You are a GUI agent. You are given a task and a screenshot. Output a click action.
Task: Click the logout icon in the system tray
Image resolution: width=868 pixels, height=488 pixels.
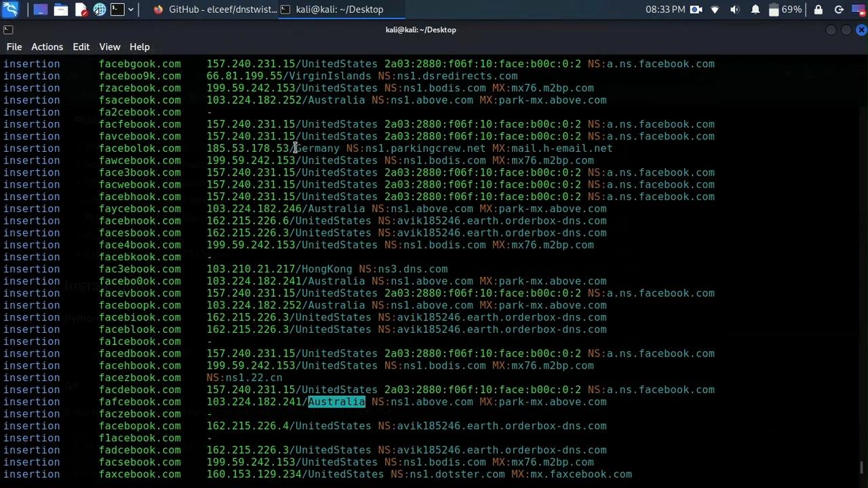[x=840, y=9]
